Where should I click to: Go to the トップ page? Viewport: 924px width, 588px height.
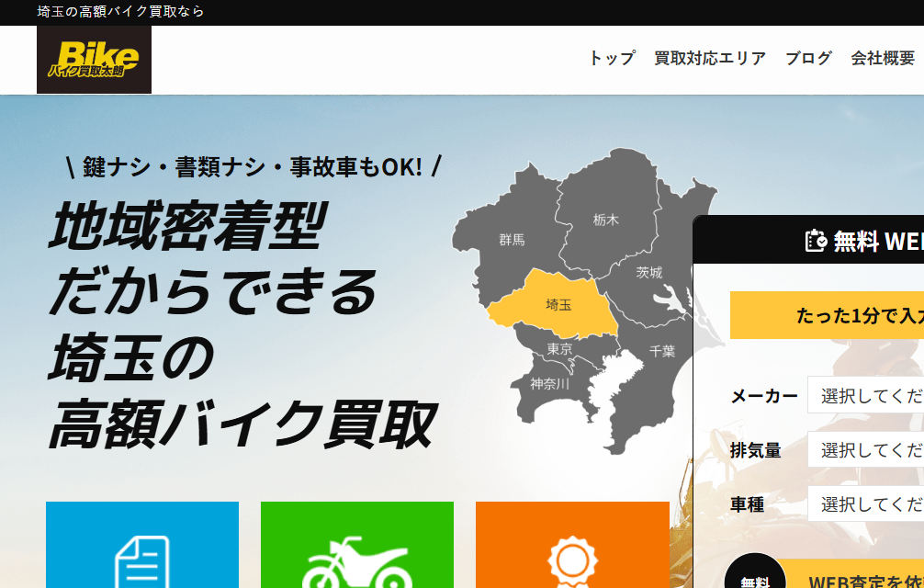[x=612, y=58]
